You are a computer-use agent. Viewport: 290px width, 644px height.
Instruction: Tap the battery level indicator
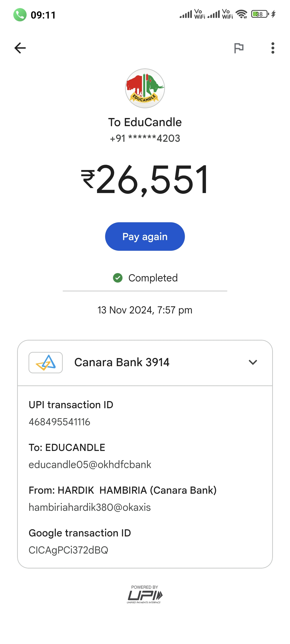coord(260,14)
